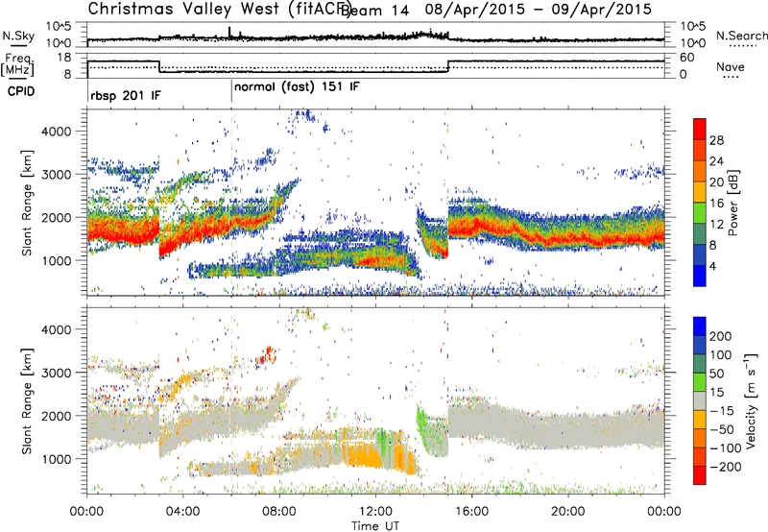Click the 'Christmas Valley West (fitACF)' title text

click(221, 9)
